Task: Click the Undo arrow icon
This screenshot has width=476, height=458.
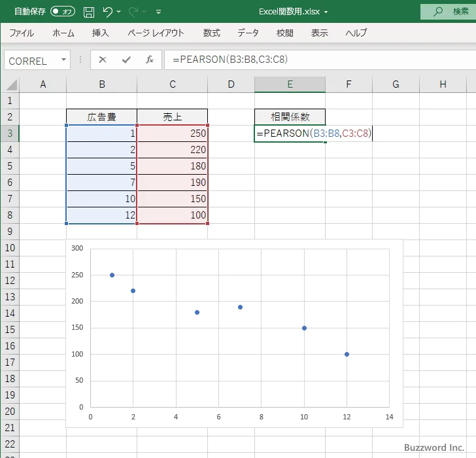Action: [x=108, y=12]
